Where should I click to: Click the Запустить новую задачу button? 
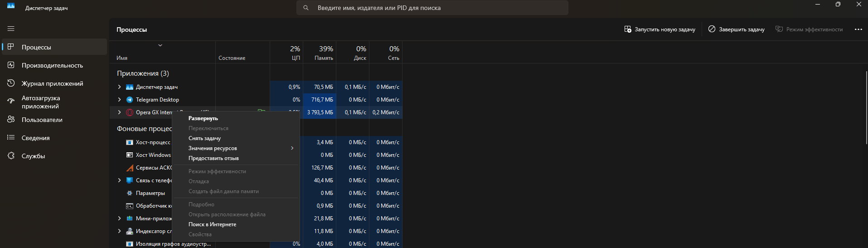(x=659, y=29)
